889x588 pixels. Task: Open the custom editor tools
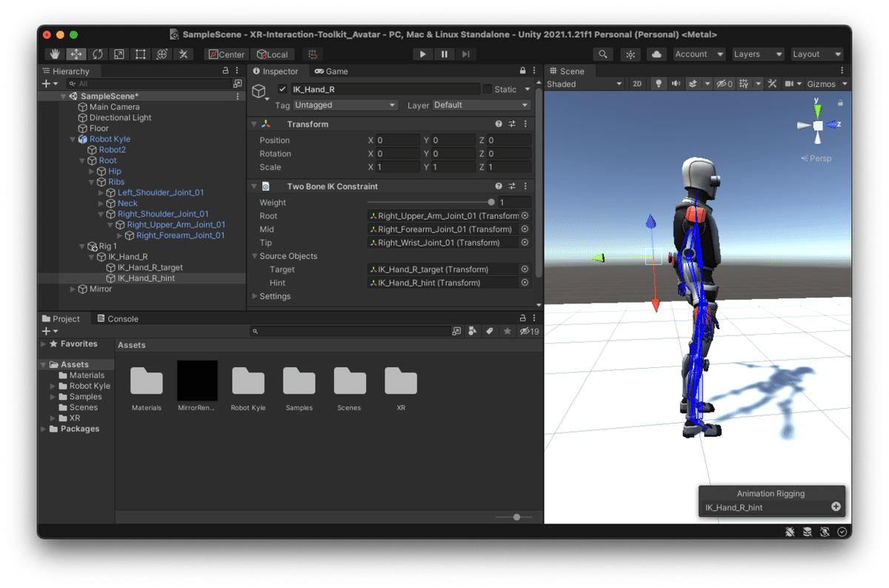click(x=184, y=54)
